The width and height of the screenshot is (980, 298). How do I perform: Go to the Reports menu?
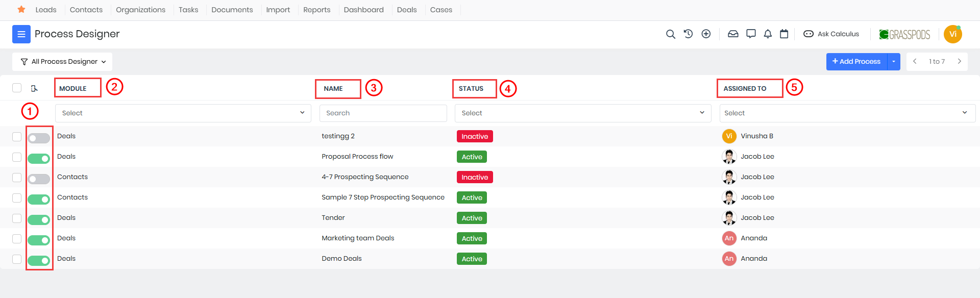pos(316,10)
